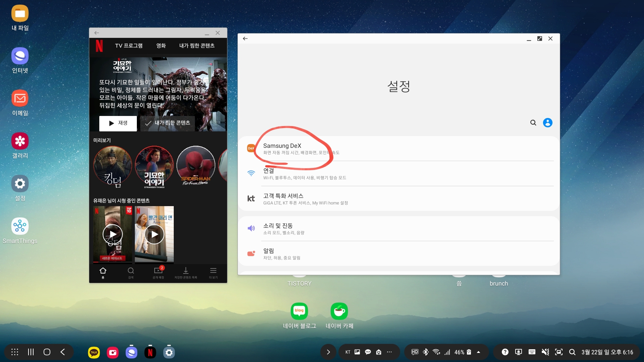The width and height of the screenshot is (644, 362).
Task: Take a screen capture from taskbar
Action: click(x=559, y=352)
